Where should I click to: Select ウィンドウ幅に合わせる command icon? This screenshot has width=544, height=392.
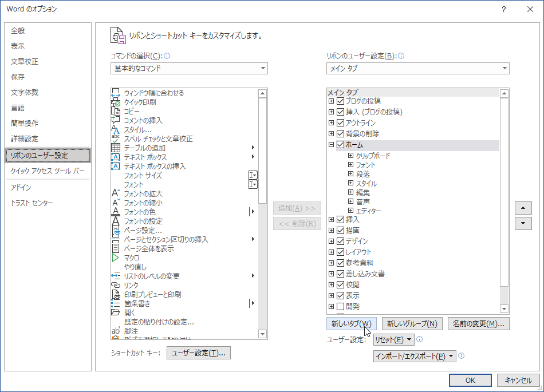click(x=116, y=93)
